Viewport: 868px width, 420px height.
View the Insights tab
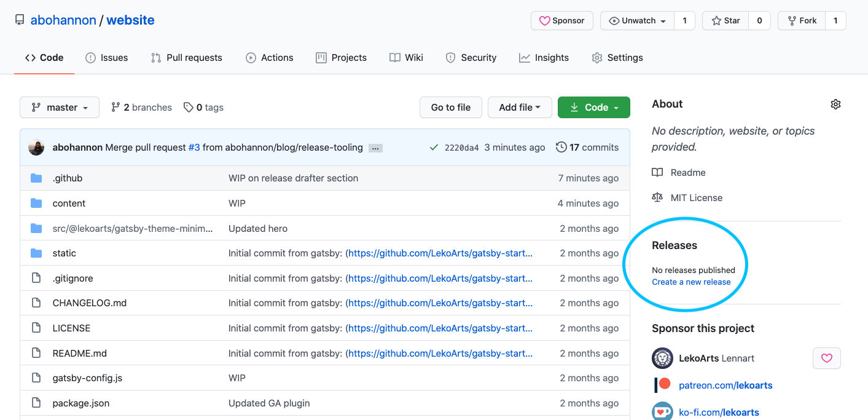pos(544,57)
